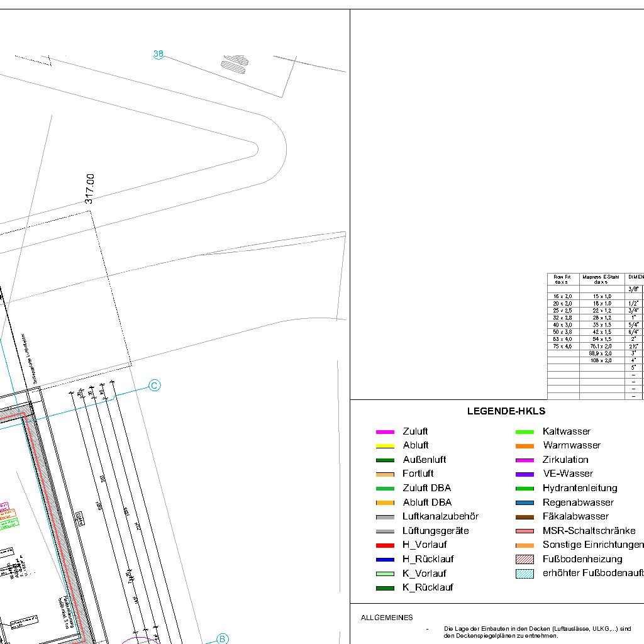Select the yellow Abluft legend swatch
Image resolution: width=644 pixels, height=644 pixels.
[x=384, y=446]
